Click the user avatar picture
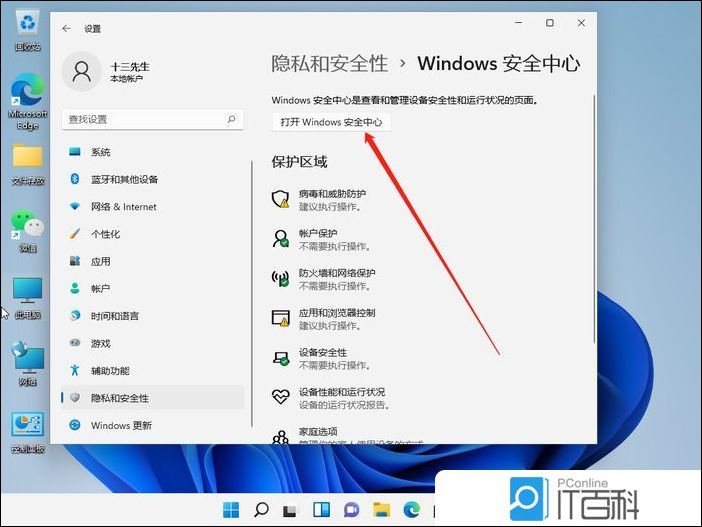702x527 pixels. point(82,72)
